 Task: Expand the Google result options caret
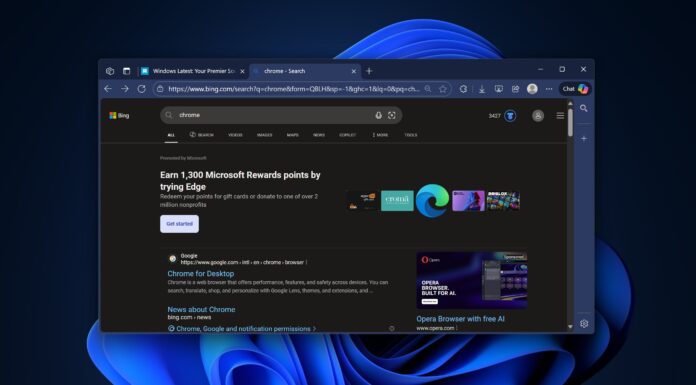click(307, 262)
